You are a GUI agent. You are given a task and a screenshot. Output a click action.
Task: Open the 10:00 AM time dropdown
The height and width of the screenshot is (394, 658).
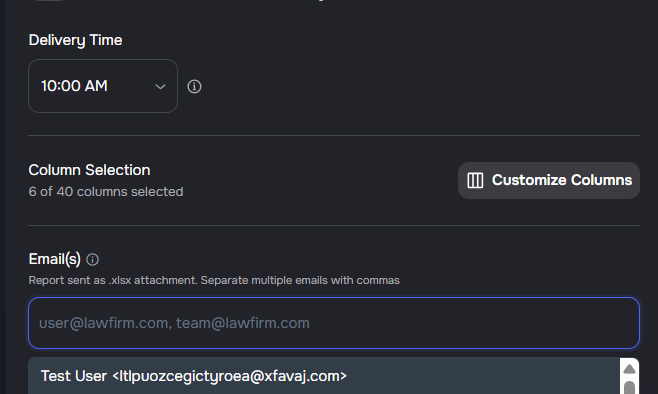[x=103, y=86]
